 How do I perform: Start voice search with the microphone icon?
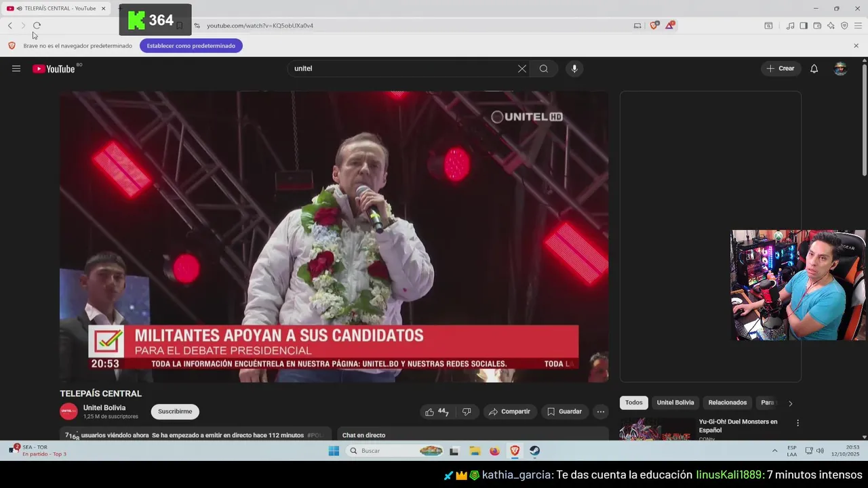pyautogui.click(x=574, y=68)
